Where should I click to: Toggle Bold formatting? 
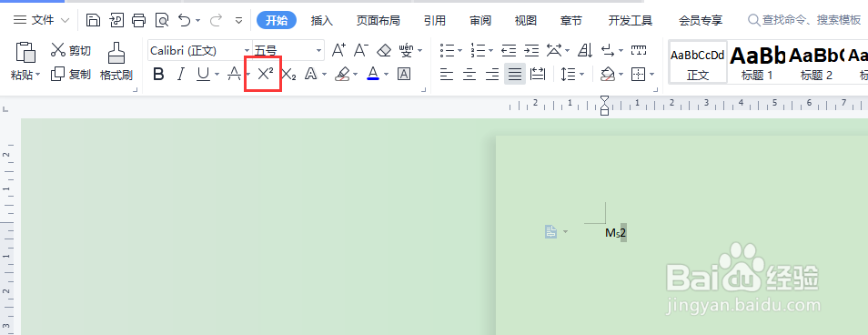[159, 74]
